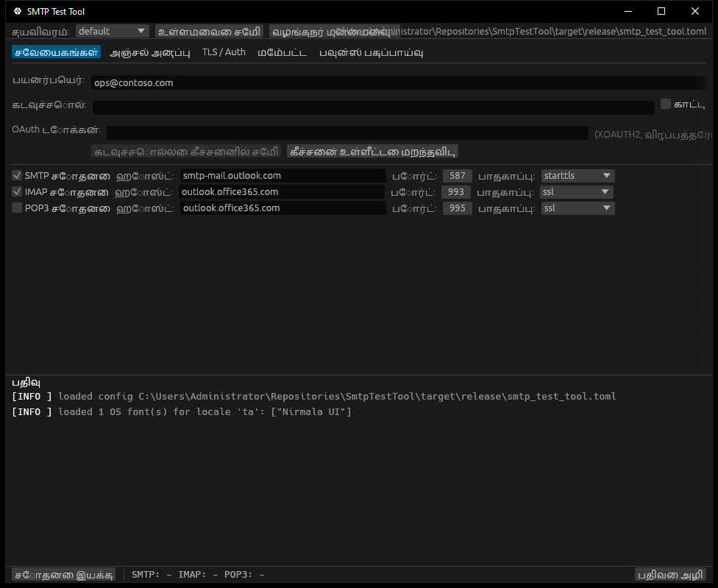Switch to the அஞ்சல் அனுப்பு tab
Image resolution: width=718 pixels, height=588 pixels.
(x=150, y=52)
